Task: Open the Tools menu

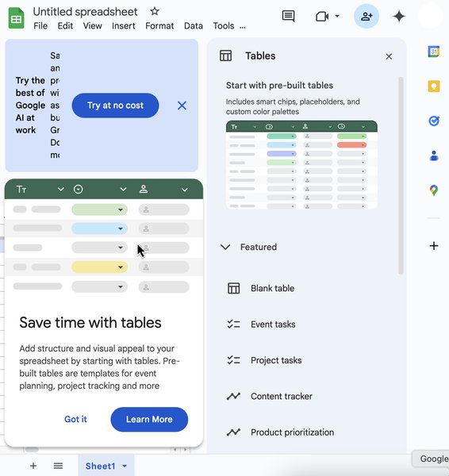Action: 224,26
